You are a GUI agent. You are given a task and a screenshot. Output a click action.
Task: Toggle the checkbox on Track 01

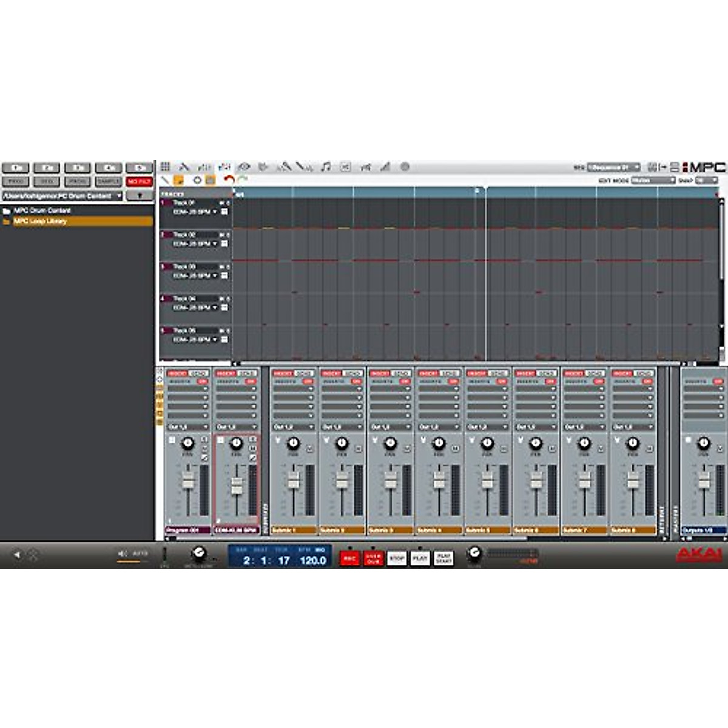(224, 212)
